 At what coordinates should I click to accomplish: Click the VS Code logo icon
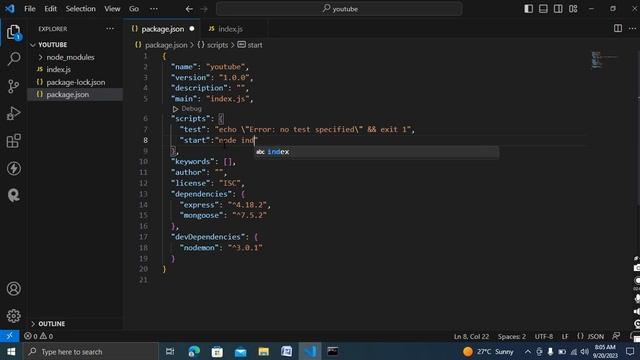pyautogui.click(x=9, y=8)
